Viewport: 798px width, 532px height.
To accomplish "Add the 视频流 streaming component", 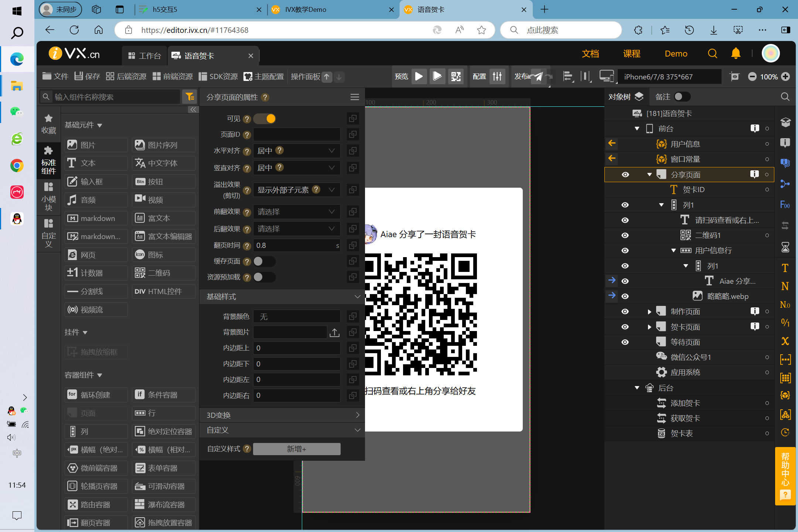I will (96, 310).
